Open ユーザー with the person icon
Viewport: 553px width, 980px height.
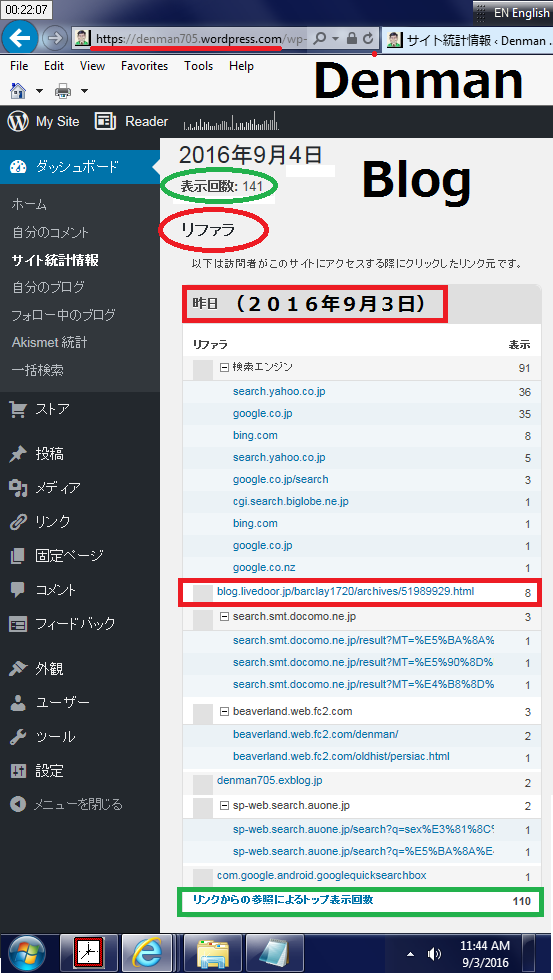tap(18, 703)
